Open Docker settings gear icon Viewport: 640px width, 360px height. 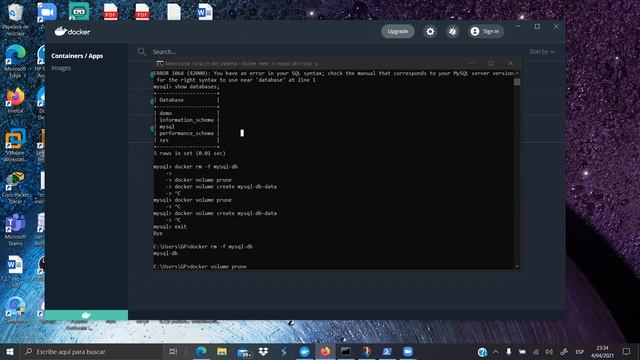tap(430, 31)
